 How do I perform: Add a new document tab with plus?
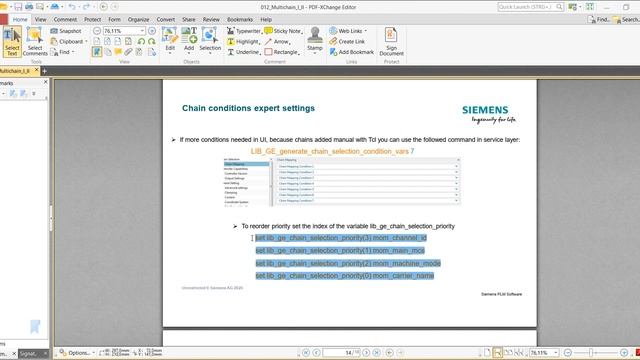click(x=44, y=71)
